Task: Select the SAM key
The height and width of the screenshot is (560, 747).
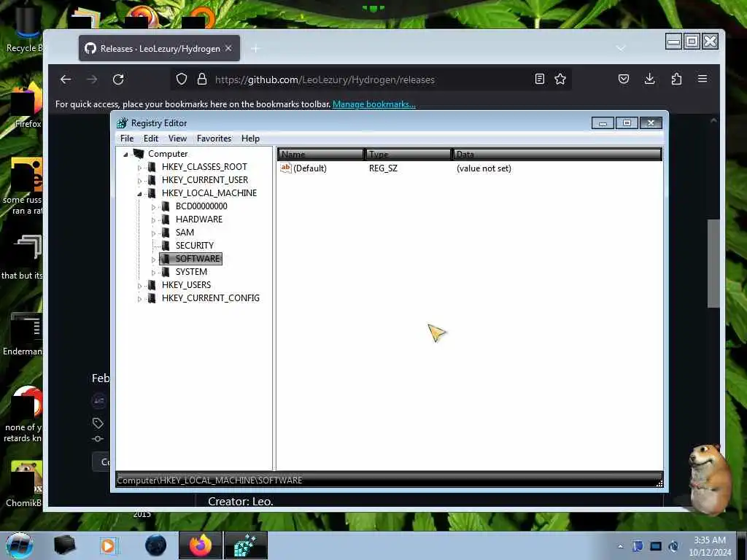Action: click(x=185, y=233)
